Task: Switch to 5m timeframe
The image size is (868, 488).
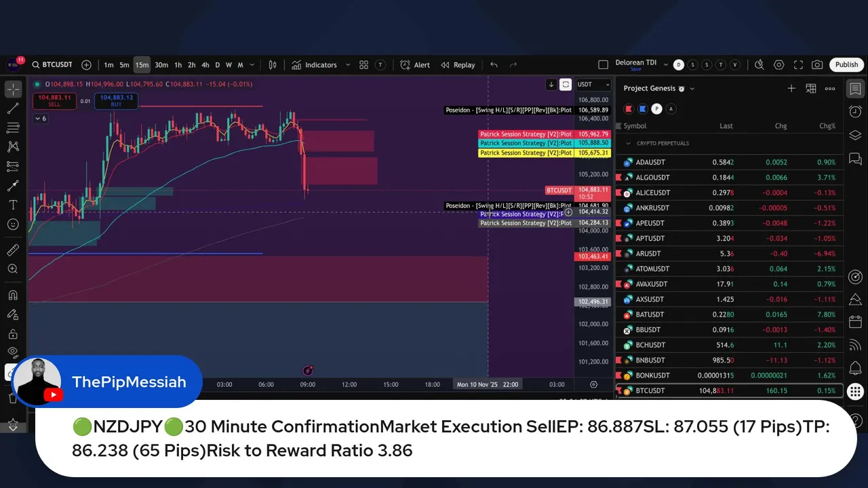Action: (x=124, y=65)
